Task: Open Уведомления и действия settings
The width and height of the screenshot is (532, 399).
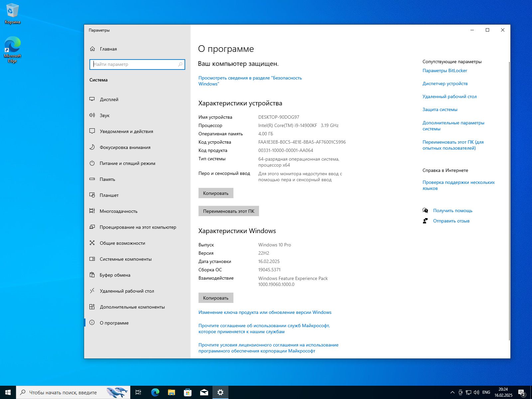Action: pos(126,131)
